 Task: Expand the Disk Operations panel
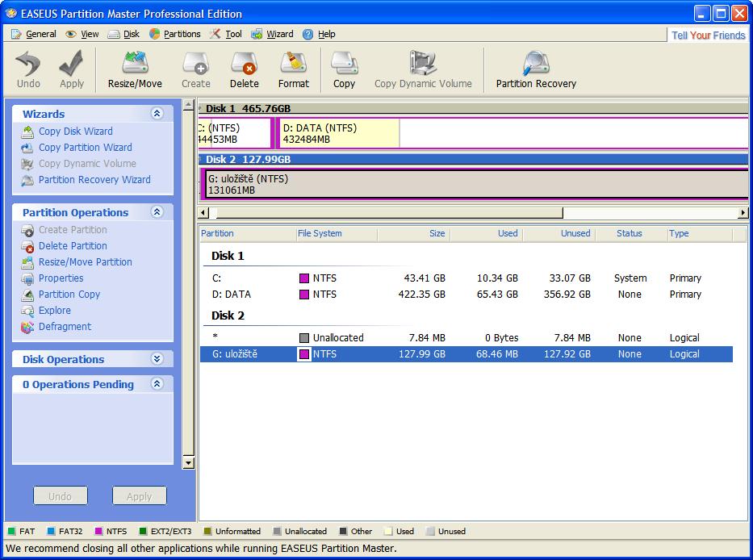[x=157, y=359]
